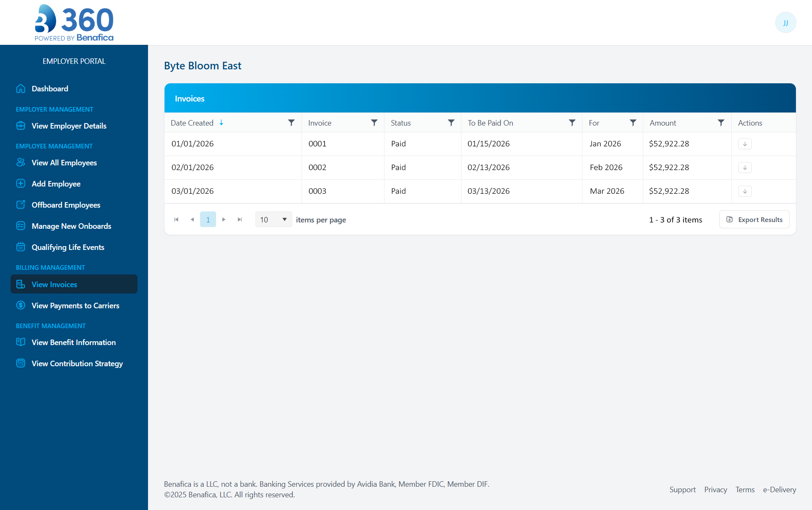Open the items per page dropdown
Image resolution: width=812 pixels, height=510 pixels.
pyautogui.click(x=273, y=219)
